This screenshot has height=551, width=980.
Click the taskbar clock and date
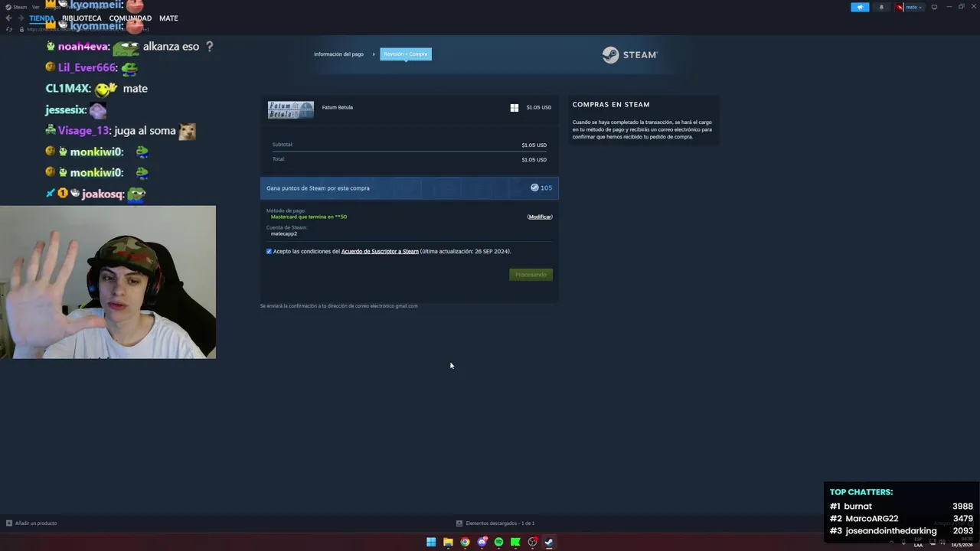tap(962, 542)
